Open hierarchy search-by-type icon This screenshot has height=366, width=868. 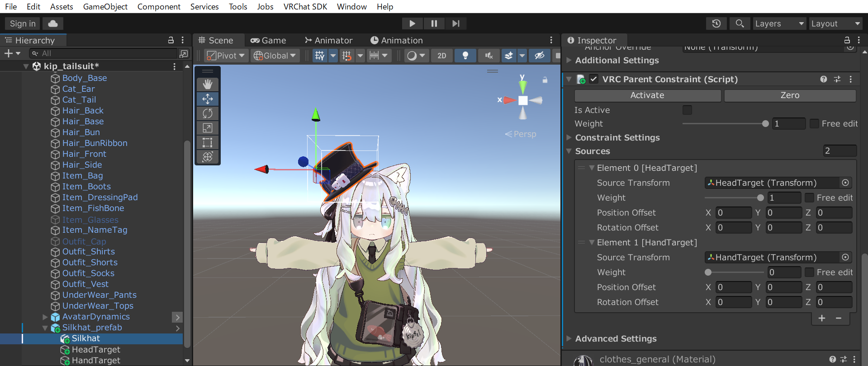(184, 53)
